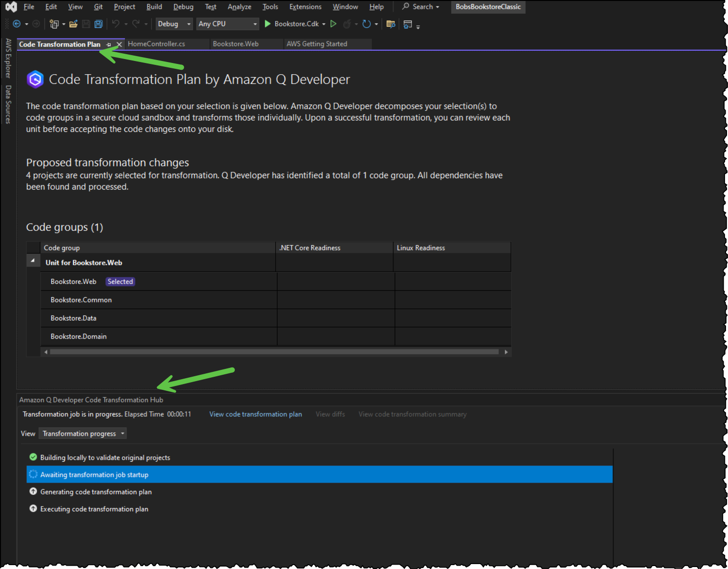Click the Amazon Q Developer hexagon logo

point(35,79)
